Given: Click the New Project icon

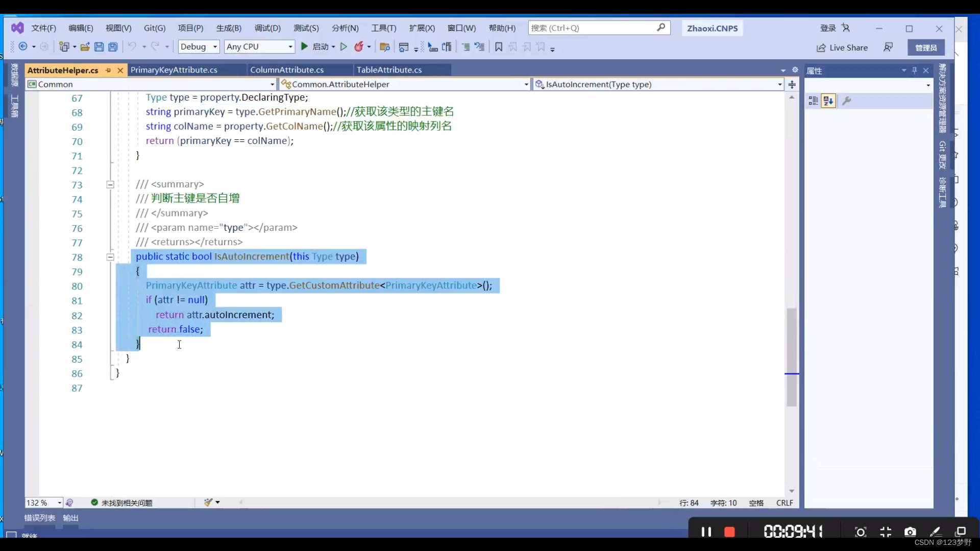Looking at the screenshot, I should coord(64,46).
